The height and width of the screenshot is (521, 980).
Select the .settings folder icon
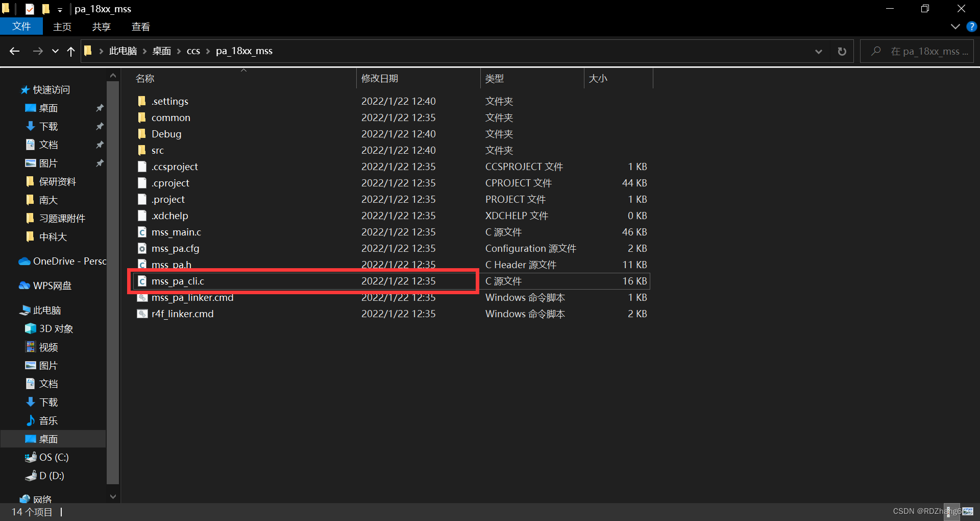[x=142, y=101]
